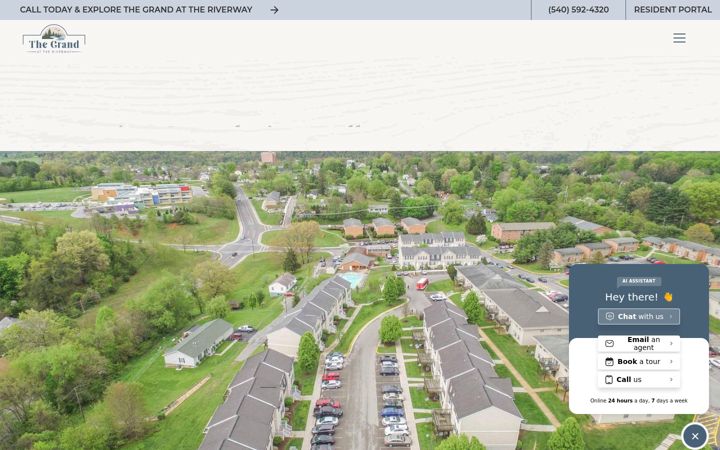Close the AI assistant widget
Image resolution: width=720 pixels, height=450 pixels.
point(695,436)
